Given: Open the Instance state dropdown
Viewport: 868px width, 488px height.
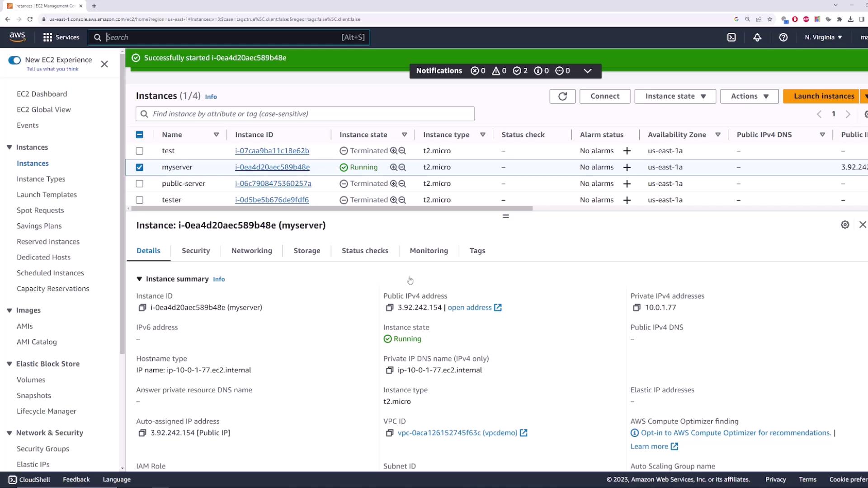Looking at the screenshot, I should pos(675,96).
